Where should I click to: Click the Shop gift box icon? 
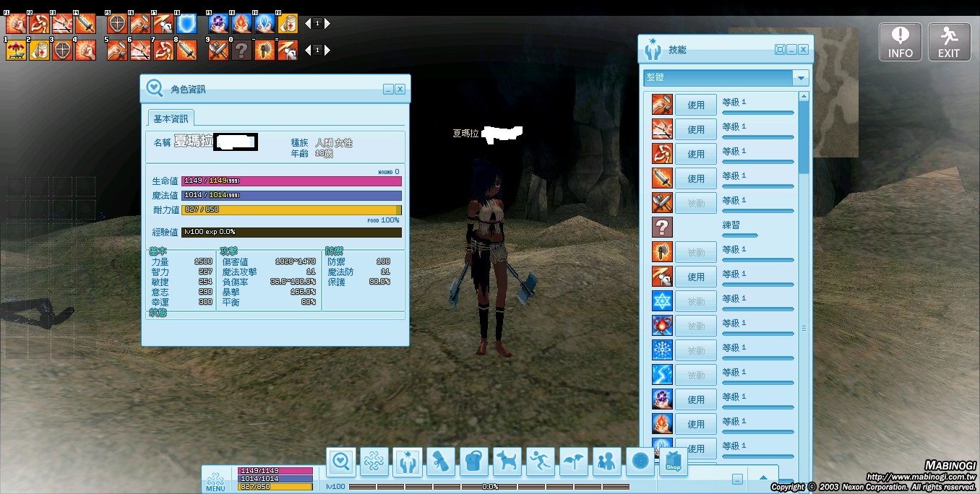(x=674, y=461)
